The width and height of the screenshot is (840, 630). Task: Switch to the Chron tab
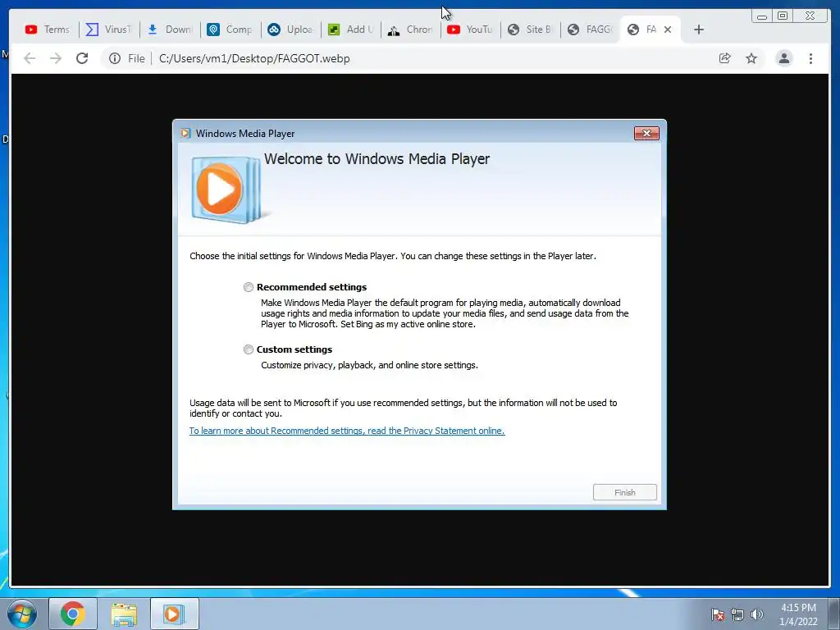pos(410,30)
